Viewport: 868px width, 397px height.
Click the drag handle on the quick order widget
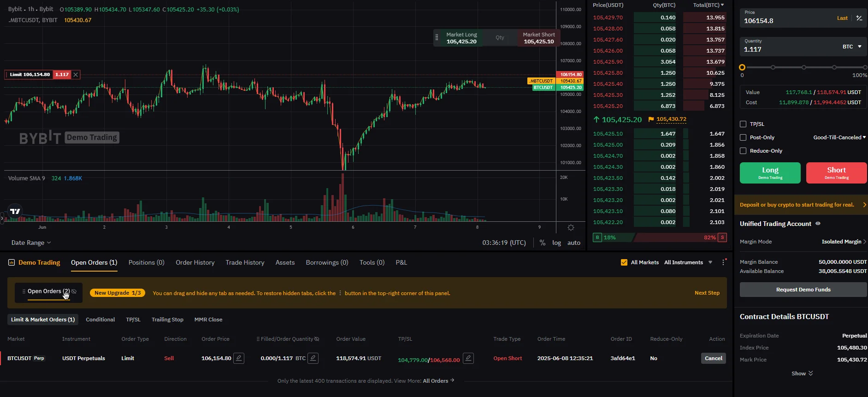(x=437, y=38)
